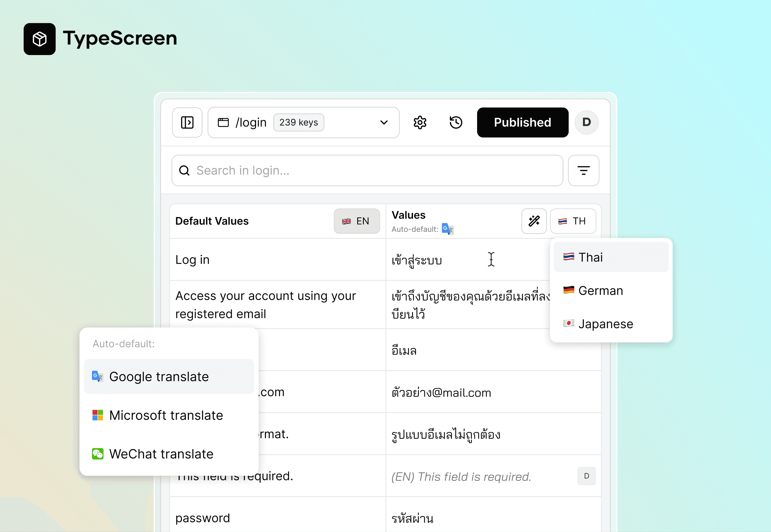The width and height of the screenshot is (771, 532).
Task: Open the TH language dropdown
Action: 572,221
